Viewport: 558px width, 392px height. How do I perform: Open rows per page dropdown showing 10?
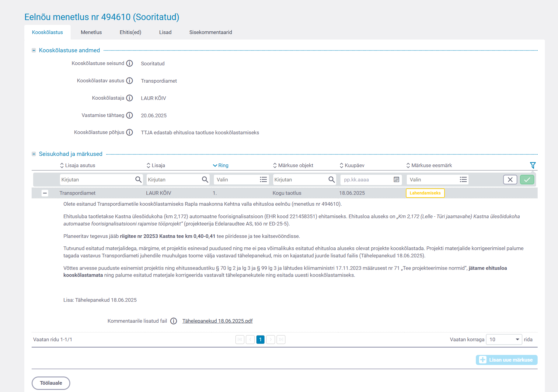coord(504,339)
